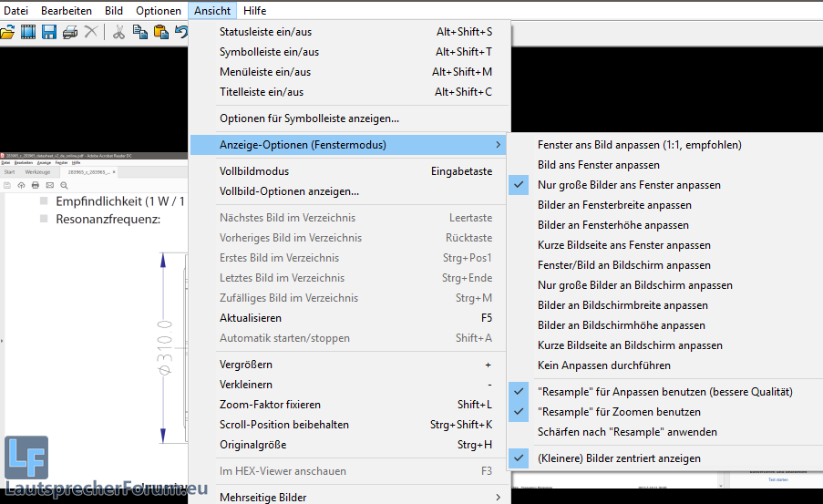
Task: Select 'Vollbildmodus' from the menu
Action: [255, 171]
